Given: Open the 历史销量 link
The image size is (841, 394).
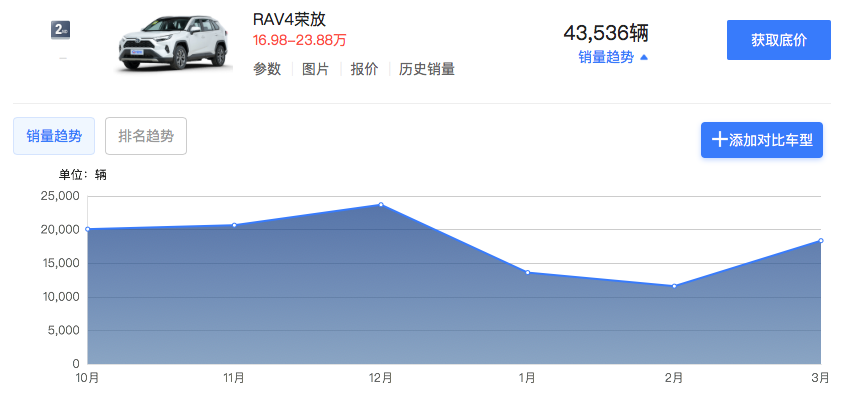Looking at the screenshot, I should coord(427,69).
